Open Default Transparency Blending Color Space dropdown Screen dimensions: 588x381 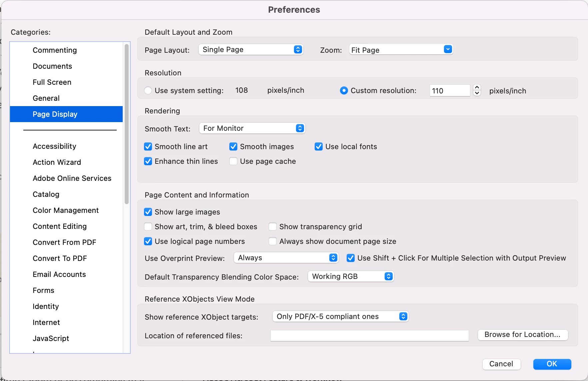[x=351, y=277]
